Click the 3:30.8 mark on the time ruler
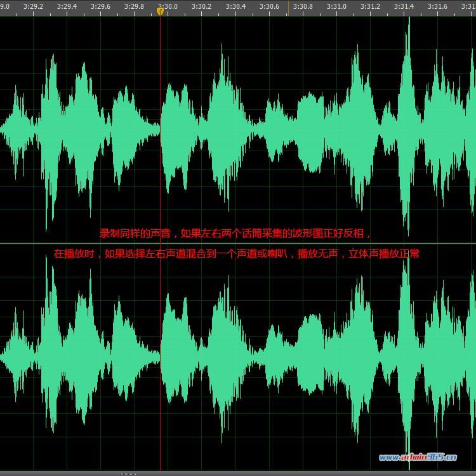Viewport: 476px width, 476px height. (x=303, y=6)
